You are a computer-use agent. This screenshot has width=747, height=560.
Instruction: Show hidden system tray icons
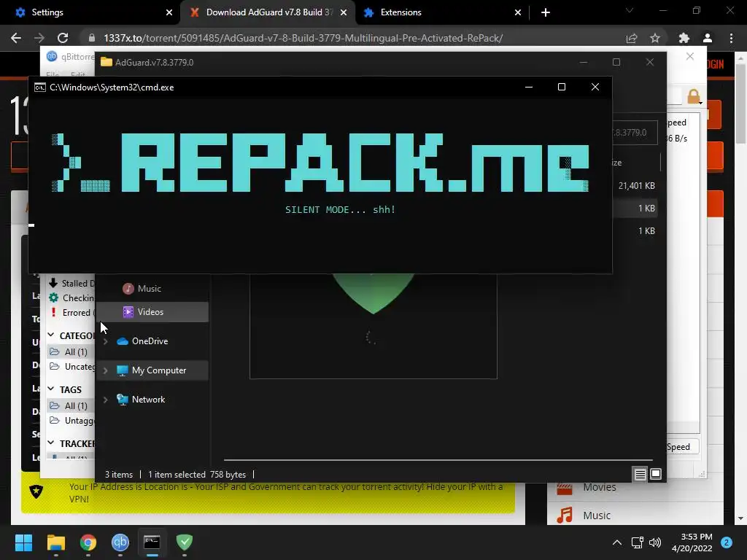(x=617, y=542)
